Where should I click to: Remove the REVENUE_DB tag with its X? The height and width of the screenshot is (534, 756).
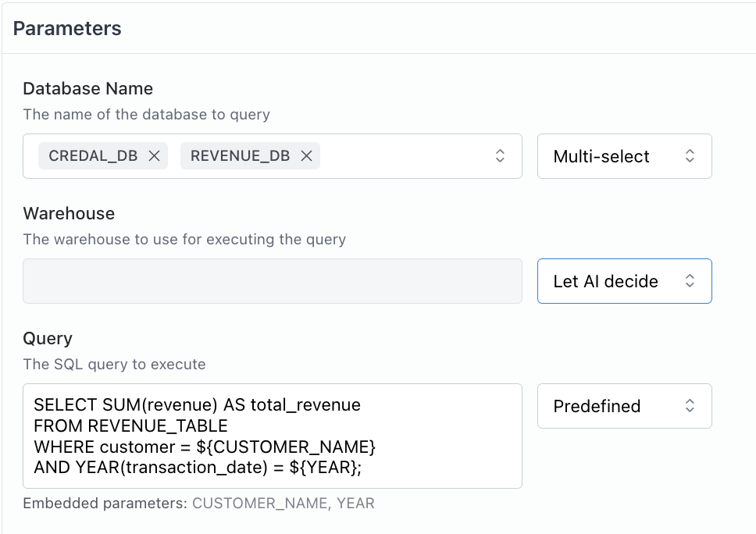pos(306,156)
